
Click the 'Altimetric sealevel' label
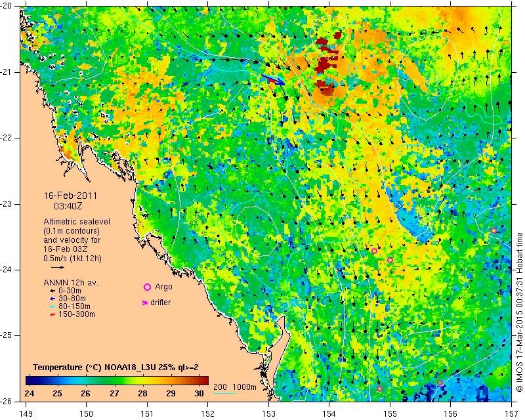tap(77, 222)
